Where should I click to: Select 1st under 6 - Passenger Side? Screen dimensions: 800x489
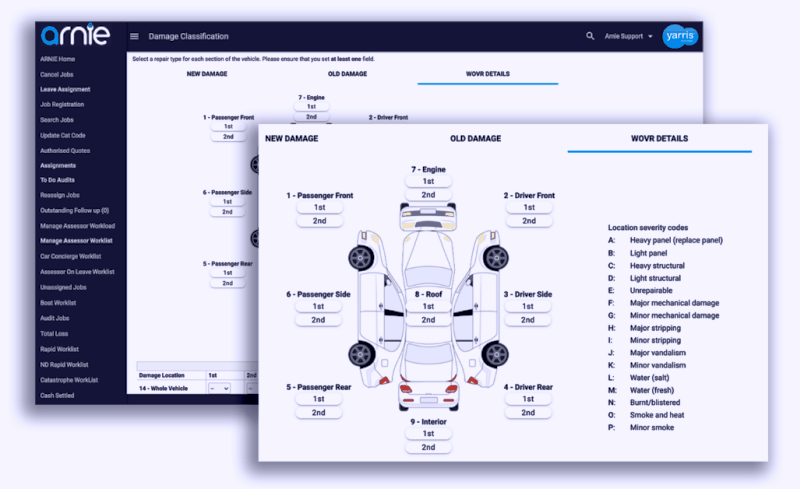pos(318,306)
